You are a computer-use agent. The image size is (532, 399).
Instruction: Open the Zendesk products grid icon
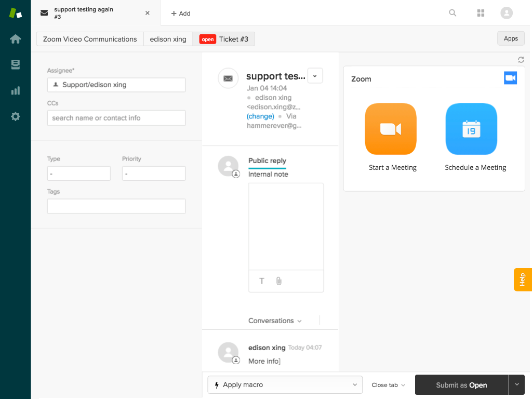tap(481, 13)
